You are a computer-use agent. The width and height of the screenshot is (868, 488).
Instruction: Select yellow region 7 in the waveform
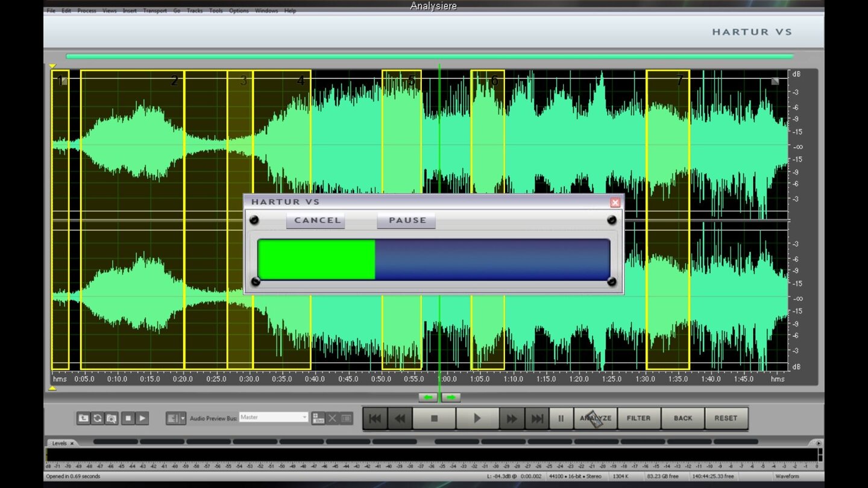click(x=668, y=220)
